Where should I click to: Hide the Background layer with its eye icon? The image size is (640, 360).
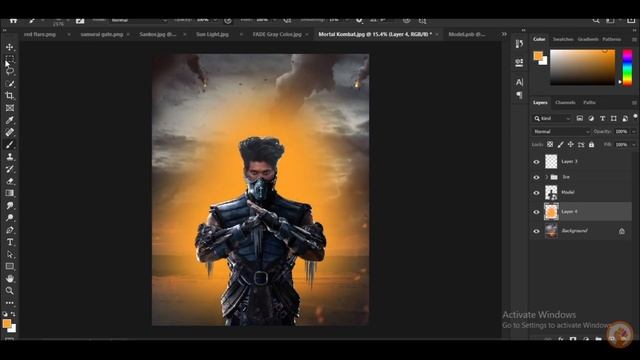click(536, 231)
